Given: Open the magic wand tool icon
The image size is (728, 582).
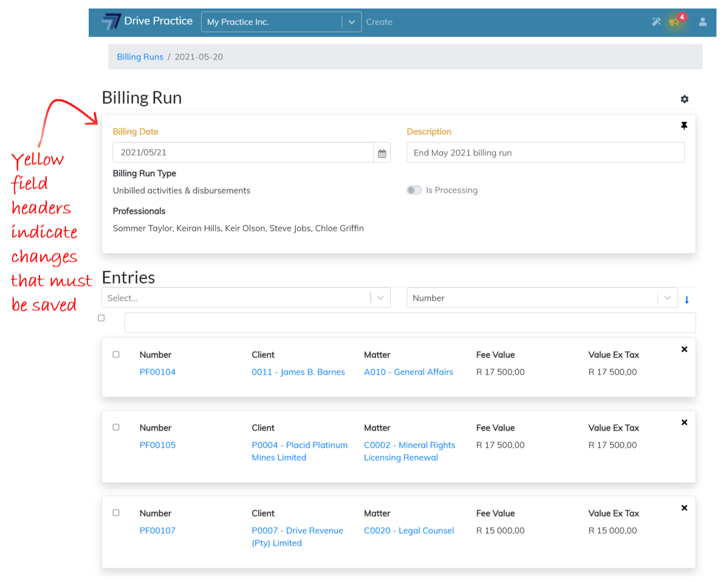Looking at the screenshot, I should [656, 22].
